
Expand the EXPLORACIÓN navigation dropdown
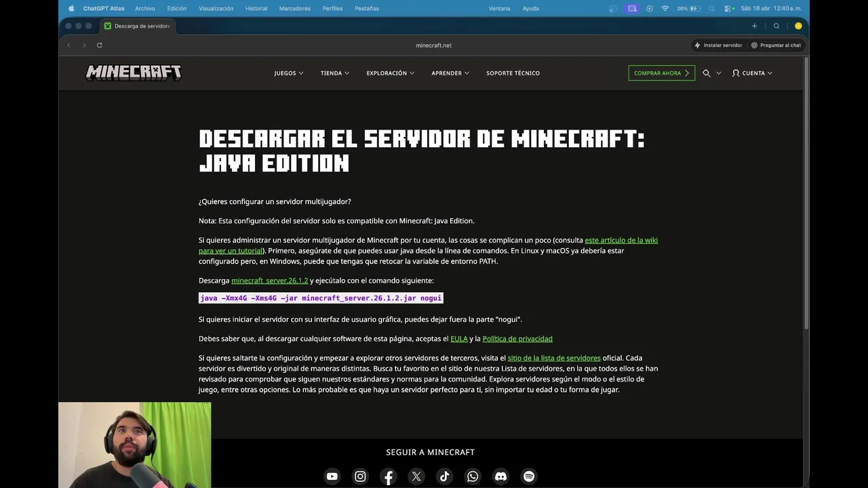(391, 73)
